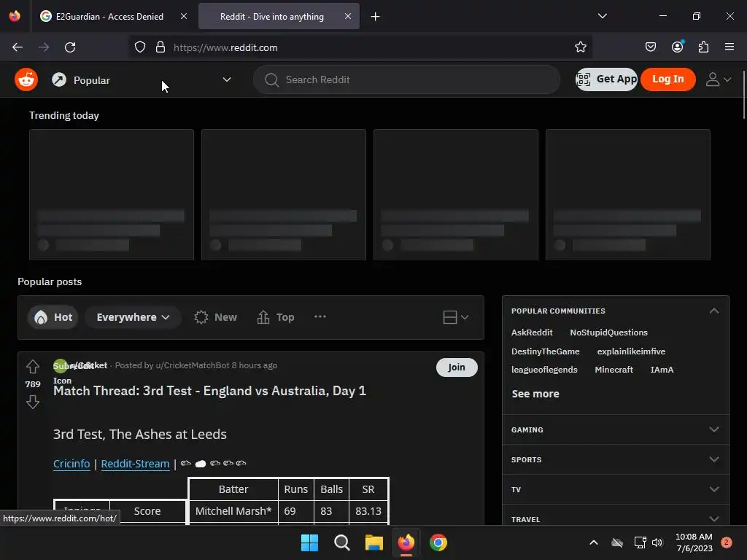Open the volume speaker tray icon

657,542
